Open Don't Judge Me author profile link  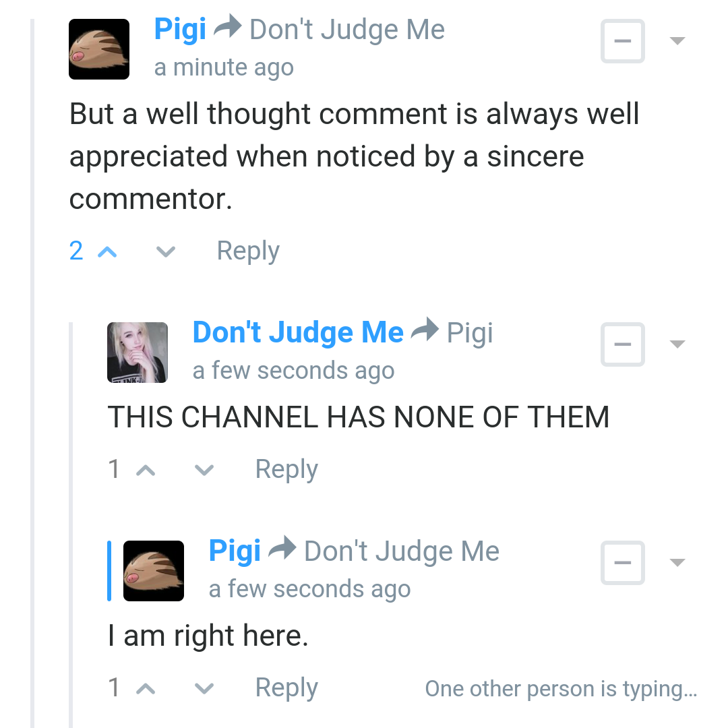(298, 332)
